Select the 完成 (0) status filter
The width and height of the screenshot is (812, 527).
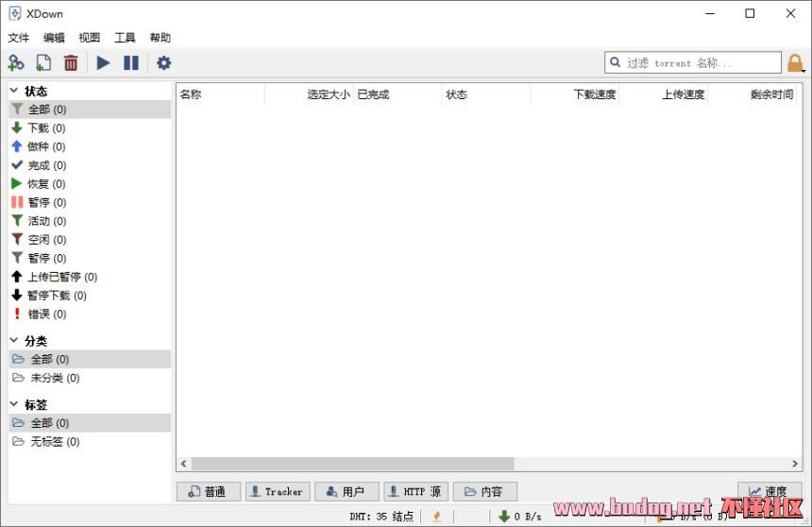click(x=90, y=165)
